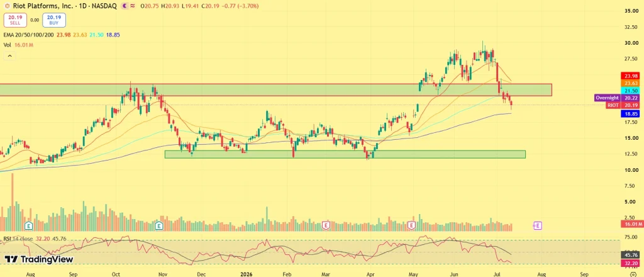The height and width of the screenshot is (277, 644).
Task: Click the 16.01 M value in Vol legend
Action: point(24,45)
